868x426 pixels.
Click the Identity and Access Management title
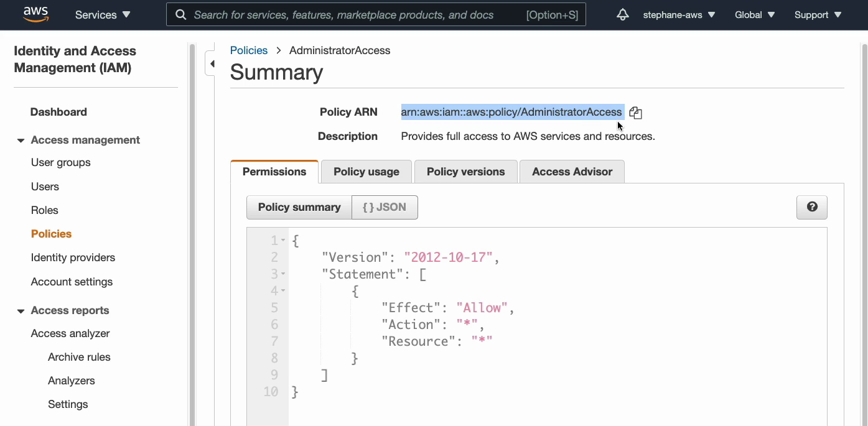pyautogui.click(x=75, y=60)
